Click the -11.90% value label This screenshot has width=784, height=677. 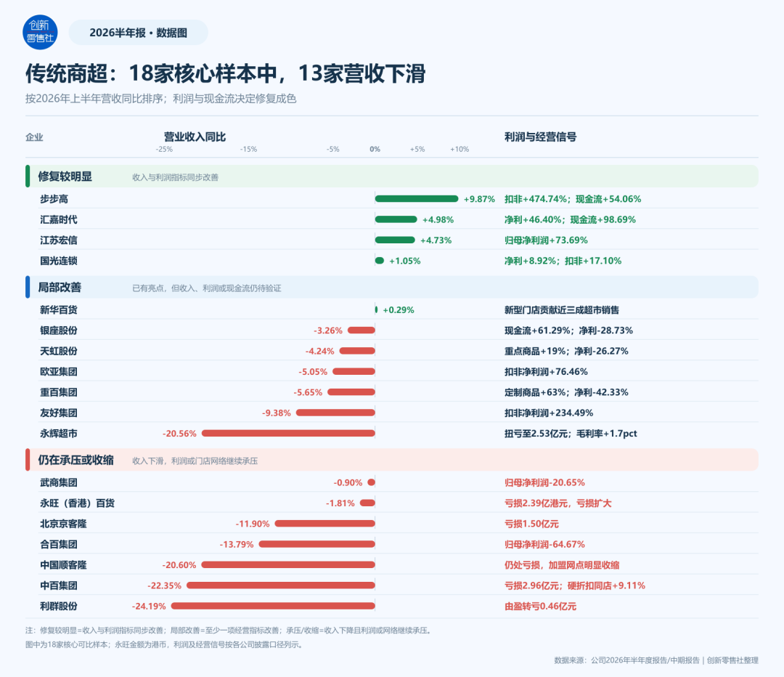253,524
